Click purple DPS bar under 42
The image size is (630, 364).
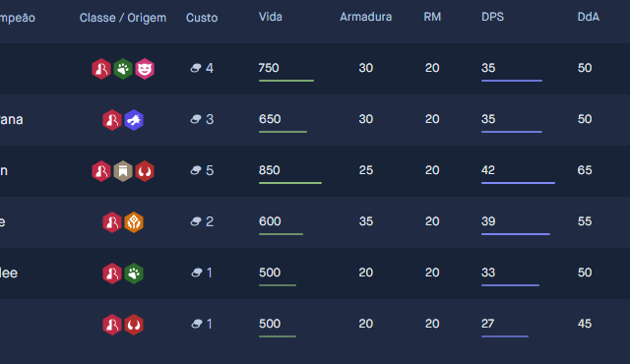point(518,183)
